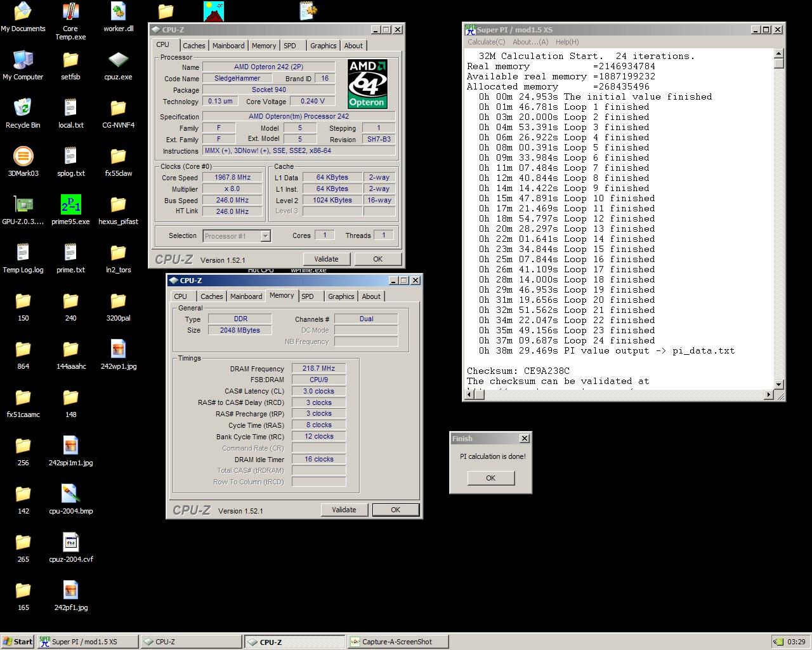812x650 pixels.
Task: Open the 144aaahc folder
Action: [70, 355]
